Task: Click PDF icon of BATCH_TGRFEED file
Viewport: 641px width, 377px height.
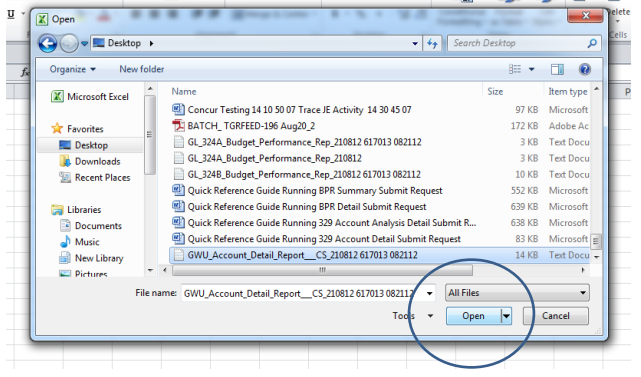Action: (178, 126)
